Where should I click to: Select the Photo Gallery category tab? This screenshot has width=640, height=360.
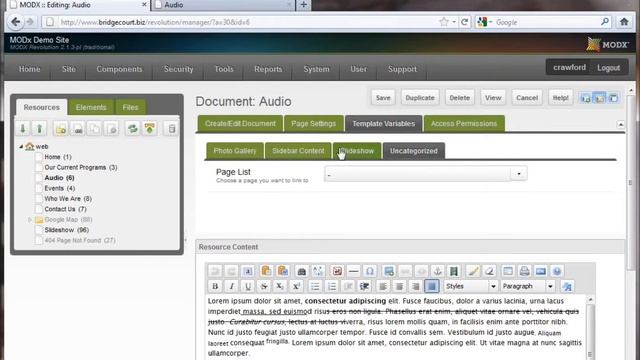point(235,151)
